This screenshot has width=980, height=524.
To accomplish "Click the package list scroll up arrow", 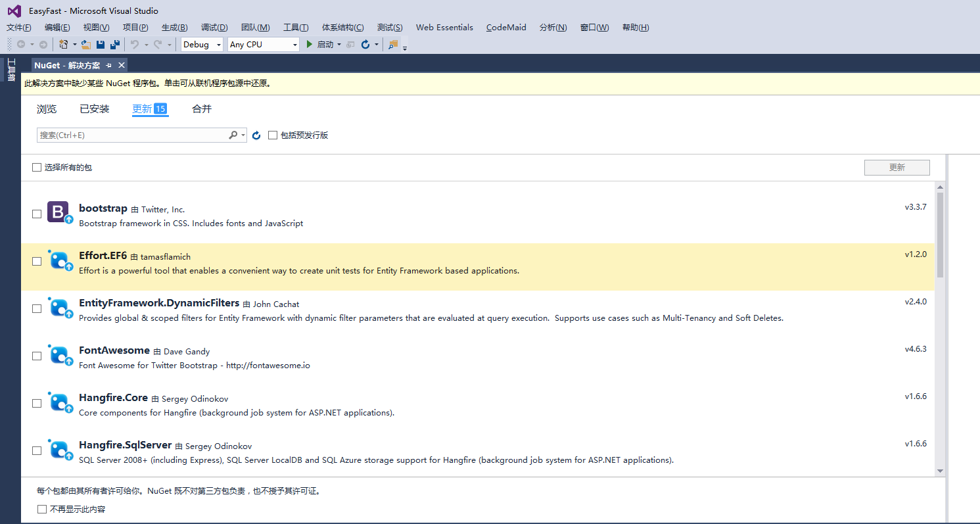I will (940, 189).
